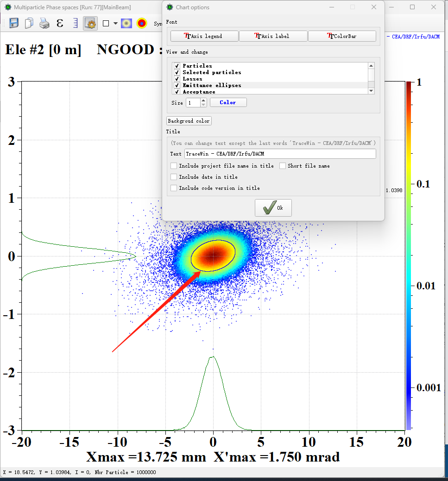This screenshot has height=481, width=448.
Task: Close the Multiparticle Phase spaces window
Action: click(x=434, y=7)
